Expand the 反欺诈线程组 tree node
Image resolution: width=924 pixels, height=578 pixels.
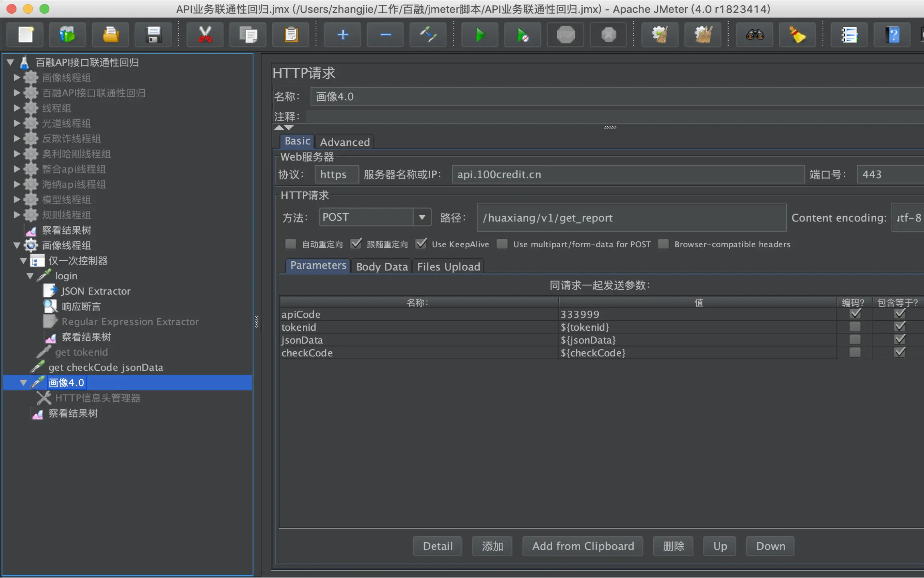coord(17,138)
